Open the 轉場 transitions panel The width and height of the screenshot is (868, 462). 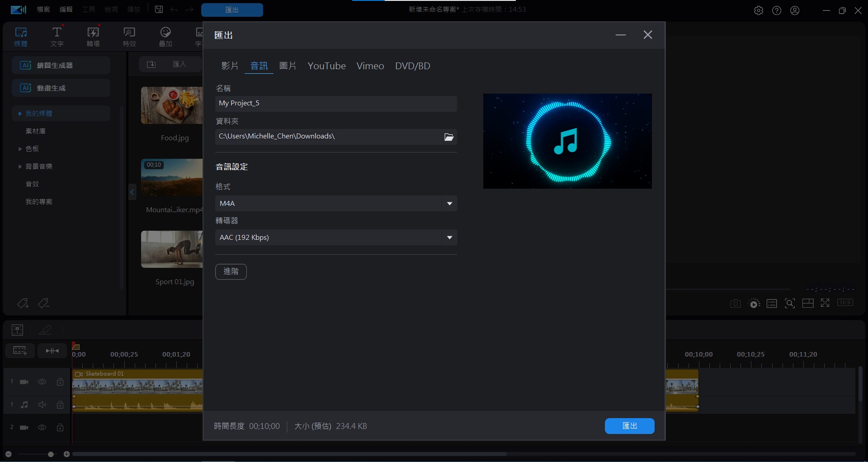tap(93, 36)
